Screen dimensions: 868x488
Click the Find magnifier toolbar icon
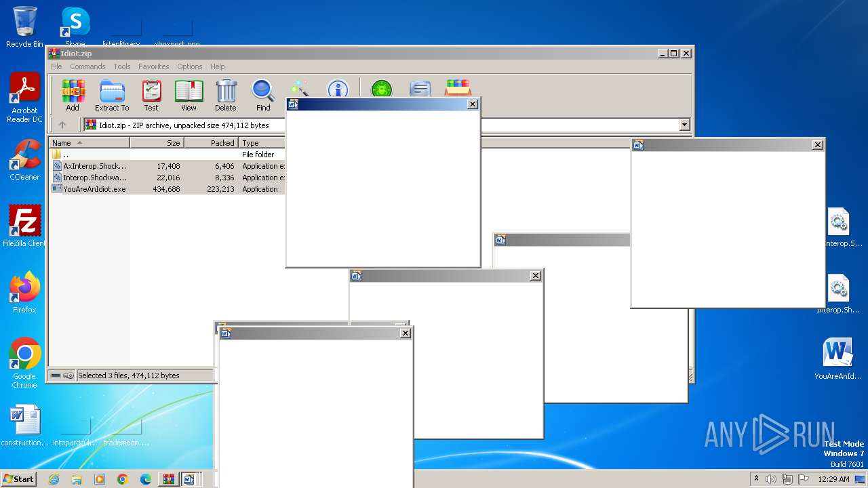[x=263, y=96]
